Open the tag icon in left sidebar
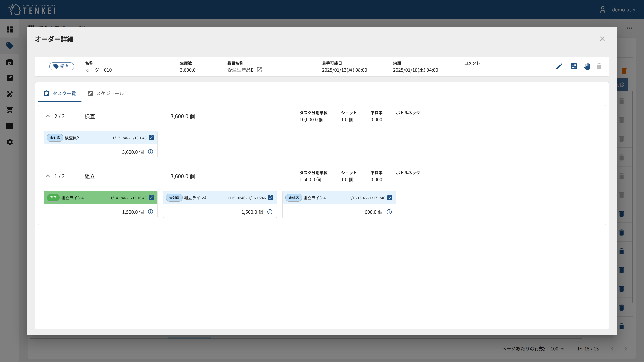The image size is (644, 362). [x=10, y=45]
